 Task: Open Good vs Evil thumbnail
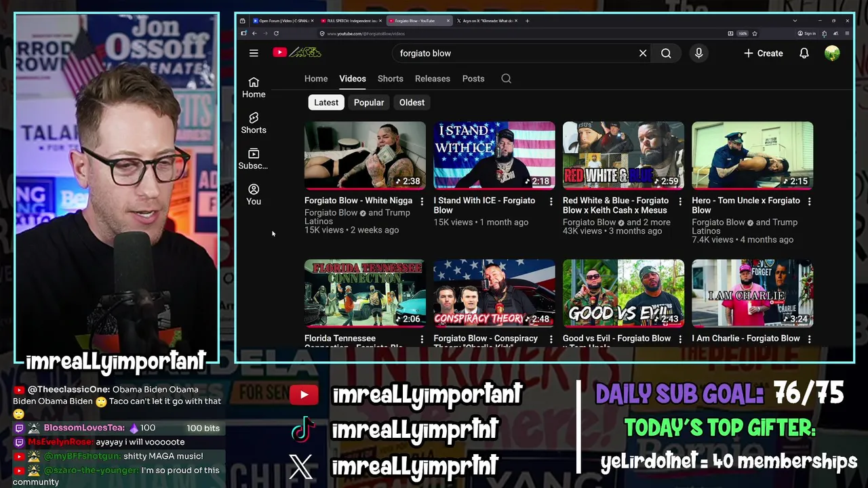tap(623, 293)
